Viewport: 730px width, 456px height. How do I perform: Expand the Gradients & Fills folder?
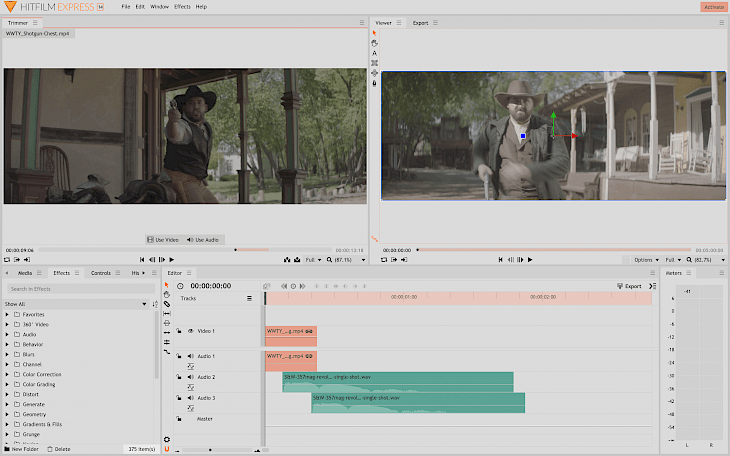[x=7, y=424]
